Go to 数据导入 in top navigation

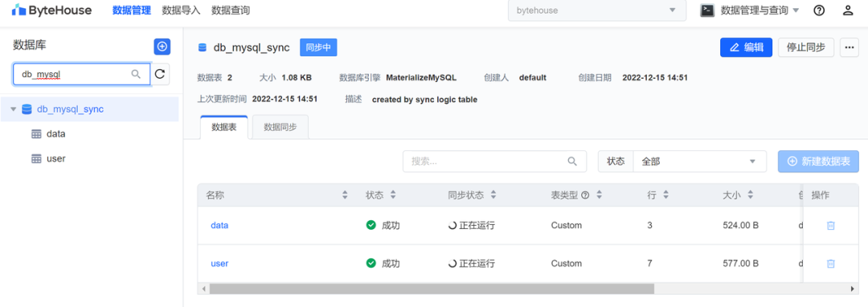point(181,10)
